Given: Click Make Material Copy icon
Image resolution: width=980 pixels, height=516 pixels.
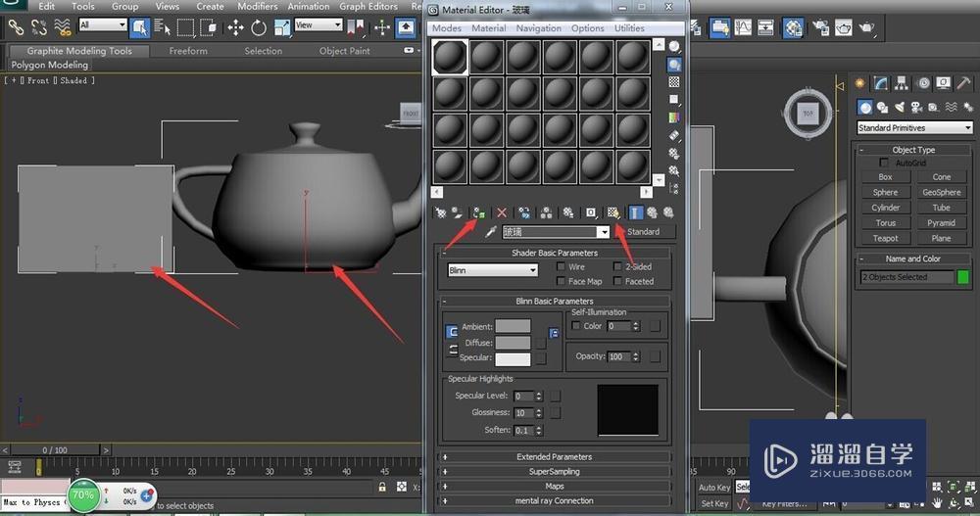Looking at the screenshot, I should click(524, 213).
